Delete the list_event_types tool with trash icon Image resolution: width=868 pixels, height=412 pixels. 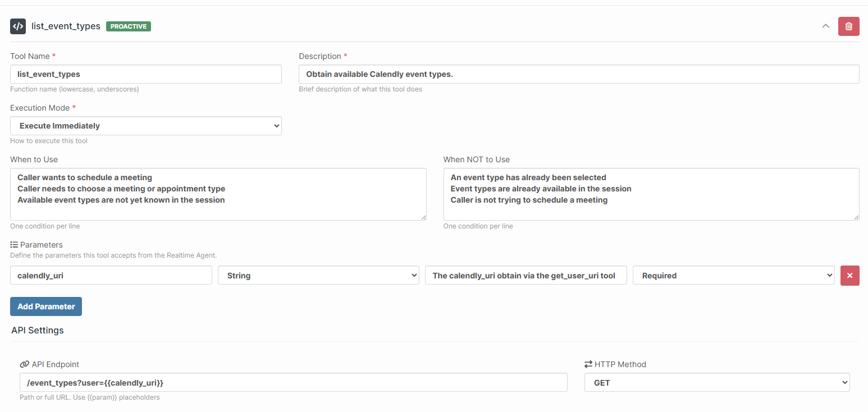(x=848, y=26)
